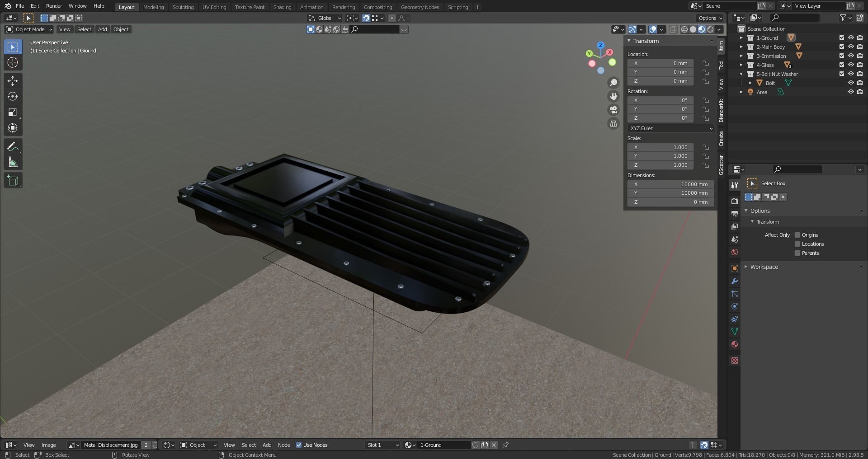
Task: Open the Object Data properties green triangle icon
Action: pyautogui.click(x=735, y=332)
